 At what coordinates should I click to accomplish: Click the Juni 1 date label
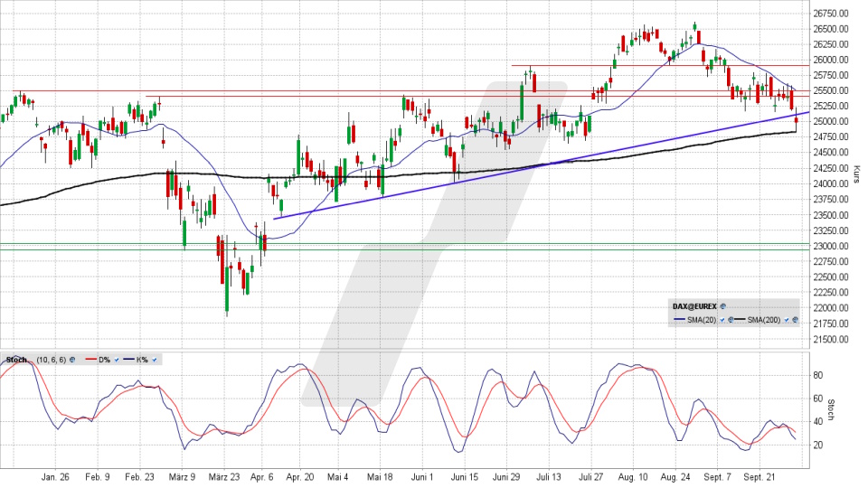pos(422,477)
